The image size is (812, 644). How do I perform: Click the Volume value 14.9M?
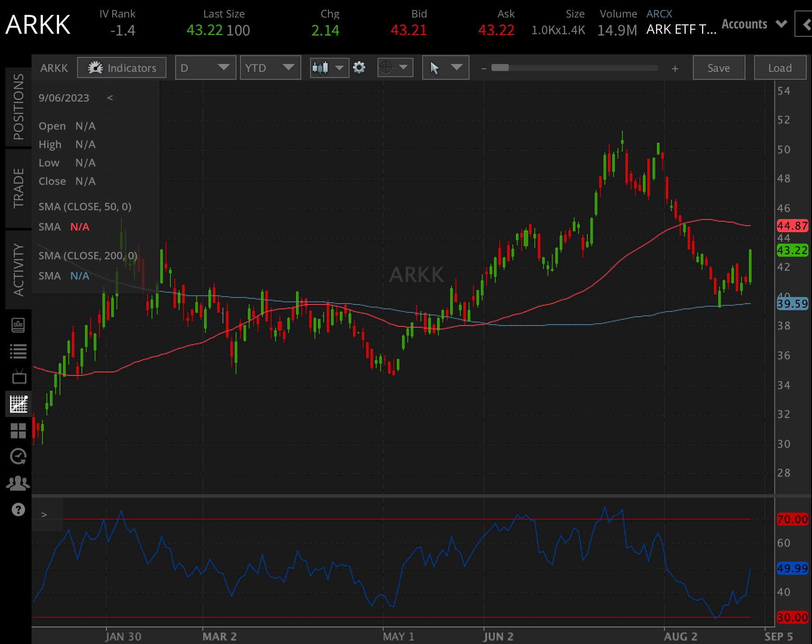617,30
